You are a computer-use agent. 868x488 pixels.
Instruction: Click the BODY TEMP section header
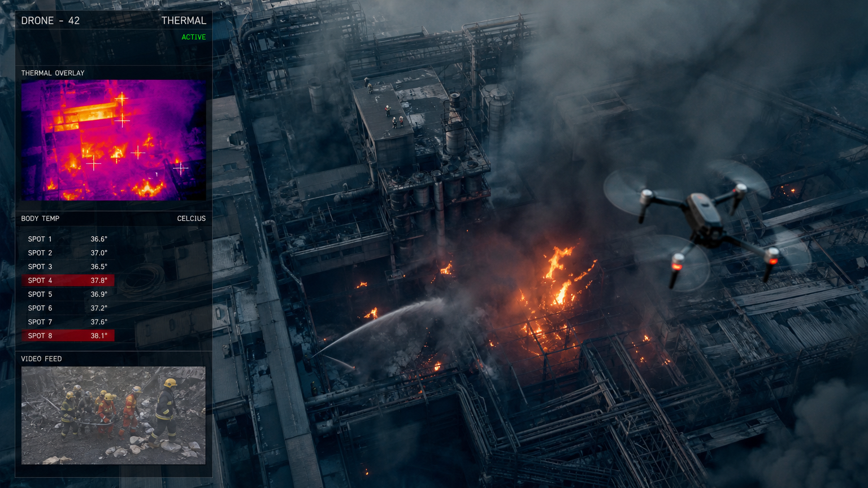coord(40,219)
